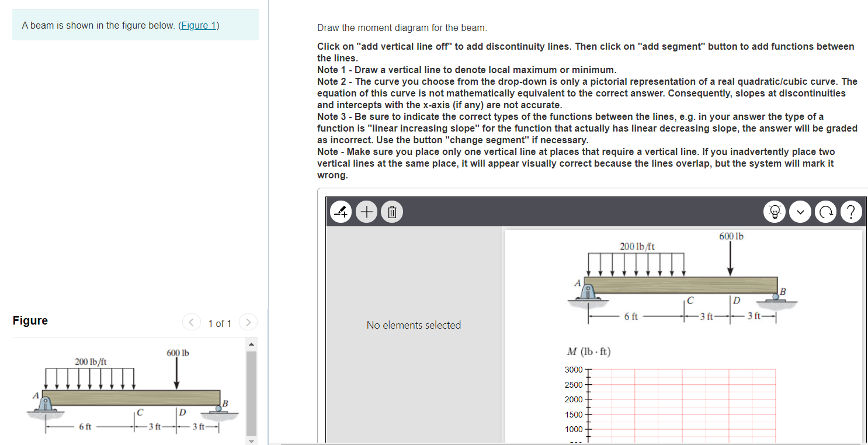Click the '6 ft' dimension in canvas diagram
Screen dimensions: 868x445
pyautogui.click(x=630, y=316)
